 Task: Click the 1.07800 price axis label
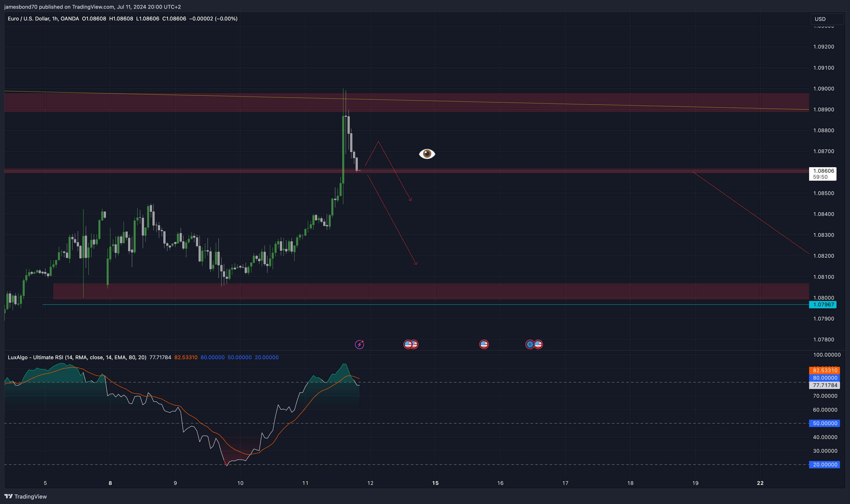(823, 340)
